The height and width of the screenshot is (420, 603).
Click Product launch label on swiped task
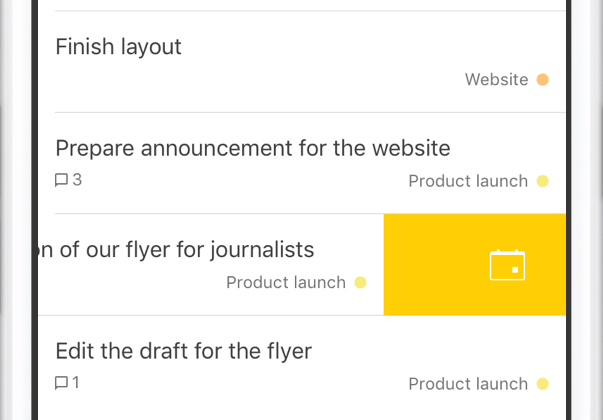(x=286, y=283)
